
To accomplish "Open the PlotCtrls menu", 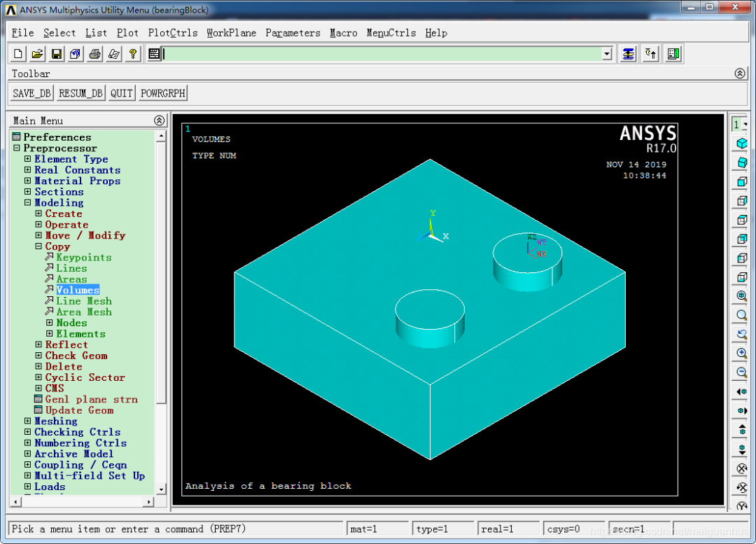I will coord(173,33).
